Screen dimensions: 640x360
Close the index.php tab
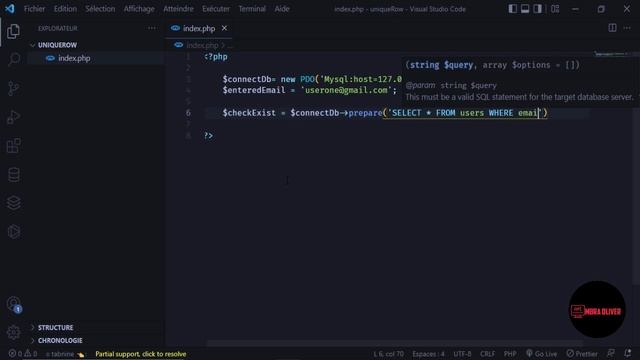pos(224,28)
